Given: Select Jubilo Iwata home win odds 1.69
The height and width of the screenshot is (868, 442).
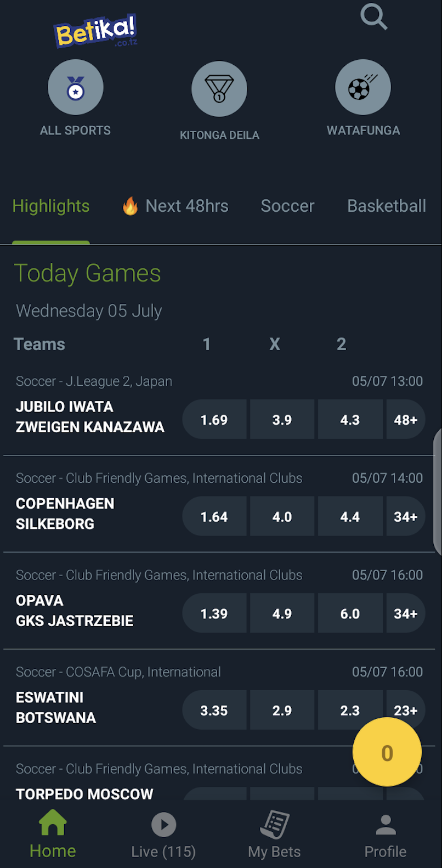Looking at the screenshot, I should click(214, 420).
